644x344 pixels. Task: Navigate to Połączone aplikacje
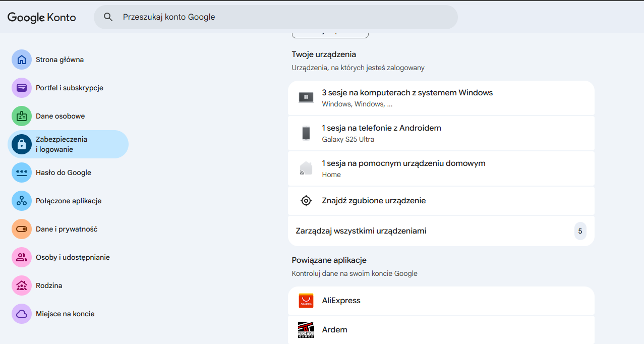69,201
